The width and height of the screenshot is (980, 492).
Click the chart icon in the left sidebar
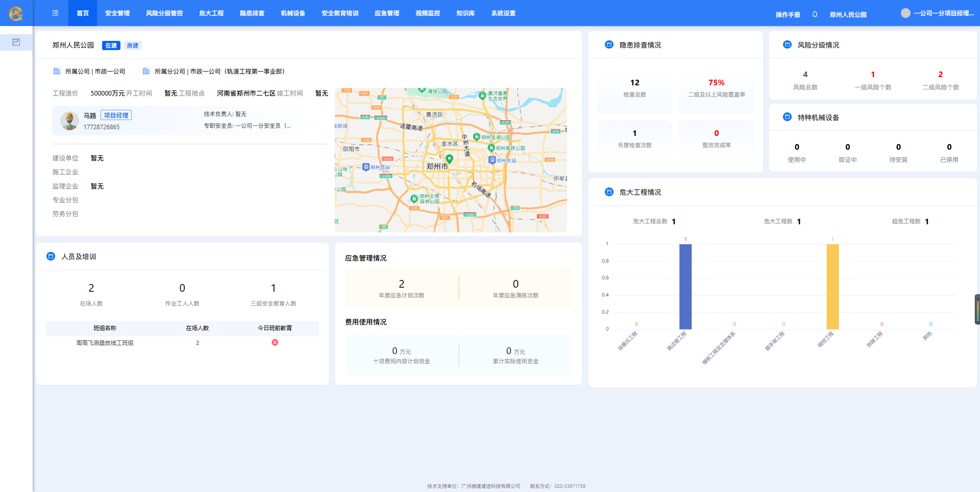click(x=16, y=42)
